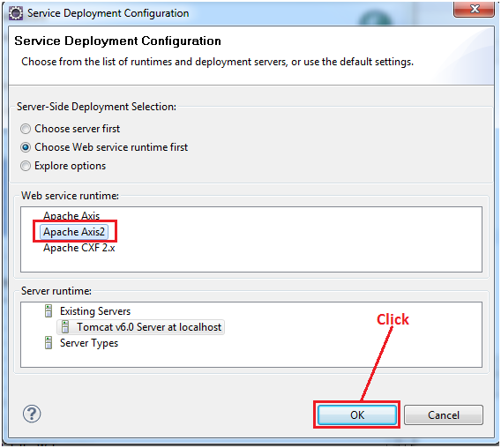The width and height of the screenshot is (501, 448).
Task: Click the Server Types icon
Action: coord(49,342)
